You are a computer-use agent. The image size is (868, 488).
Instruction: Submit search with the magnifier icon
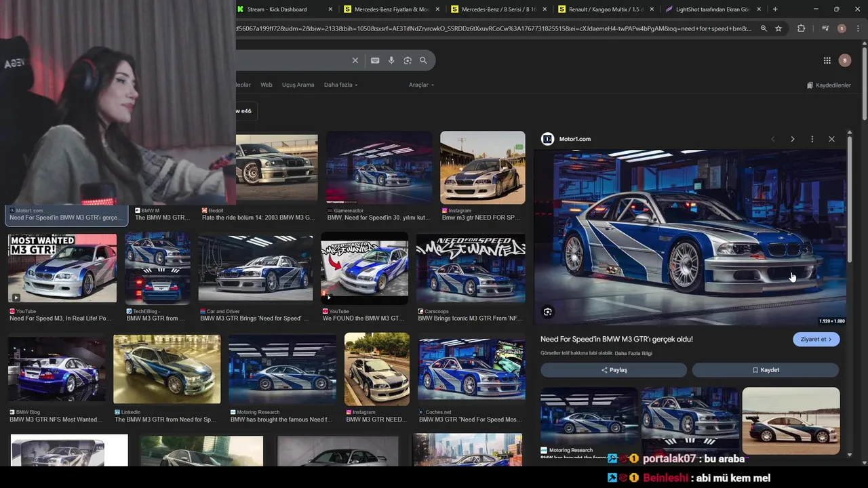point(423,60)
